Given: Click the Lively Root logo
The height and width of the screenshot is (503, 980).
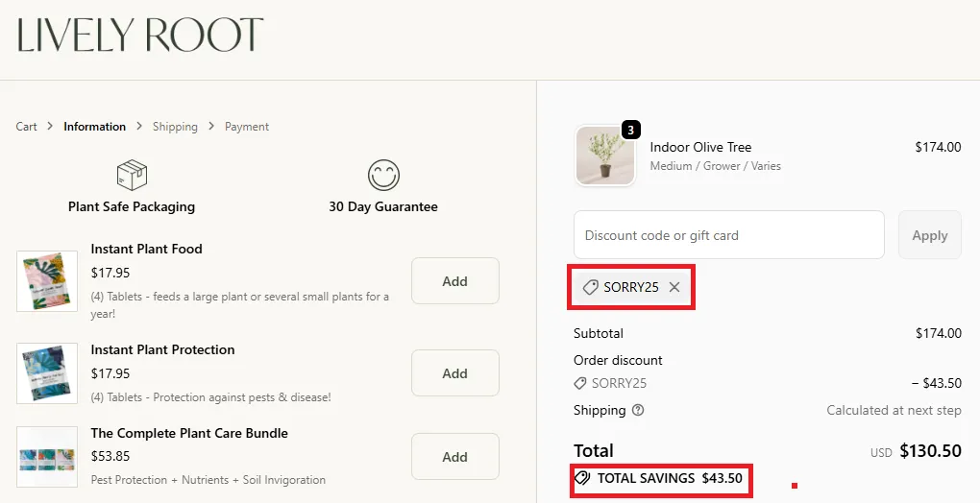Looking at the screenshot, I should pyautogui.click(x=140, y=36).
